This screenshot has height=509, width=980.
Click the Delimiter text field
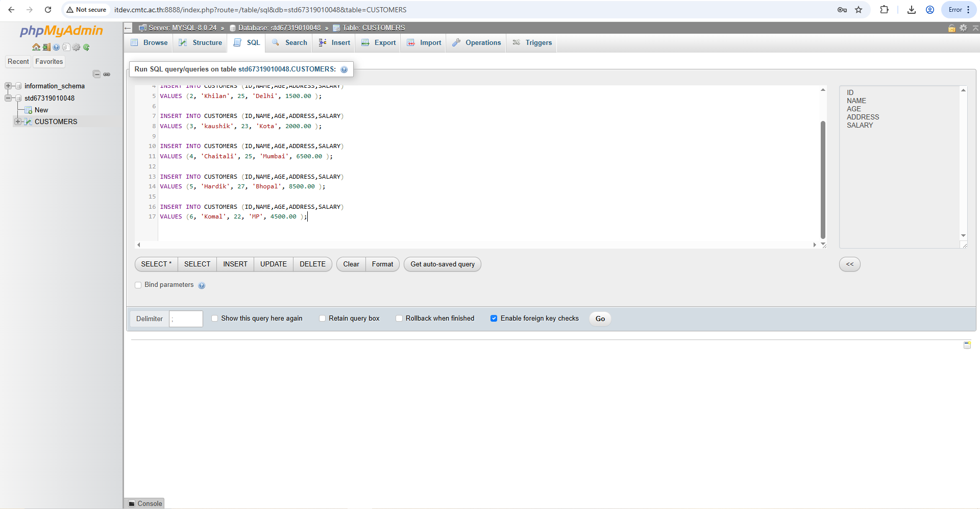[x=186, y=319]
